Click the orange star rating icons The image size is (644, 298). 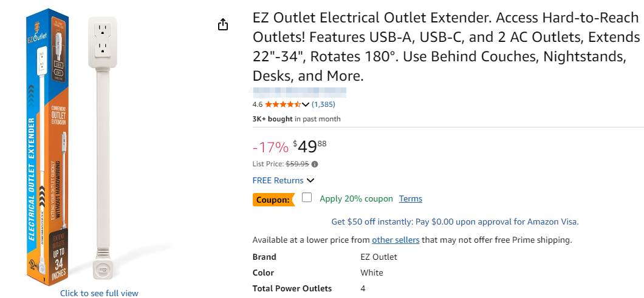(x=283, y=104)
